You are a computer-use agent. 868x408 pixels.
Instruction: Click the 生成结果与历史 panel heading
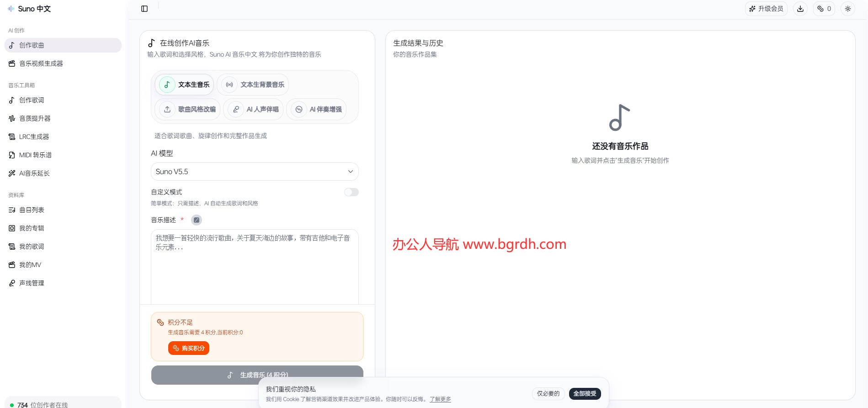[x=418, y=43]
